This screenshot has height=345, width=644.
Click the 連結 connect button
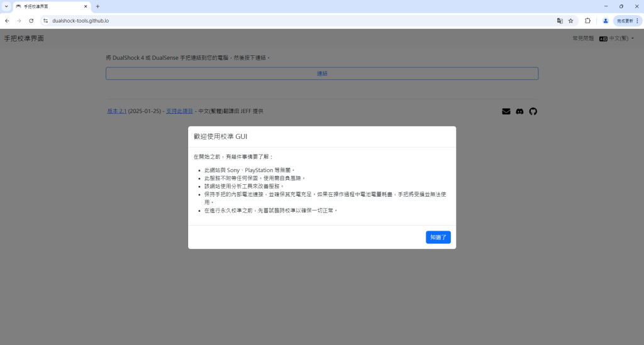[x=321, y=74]
